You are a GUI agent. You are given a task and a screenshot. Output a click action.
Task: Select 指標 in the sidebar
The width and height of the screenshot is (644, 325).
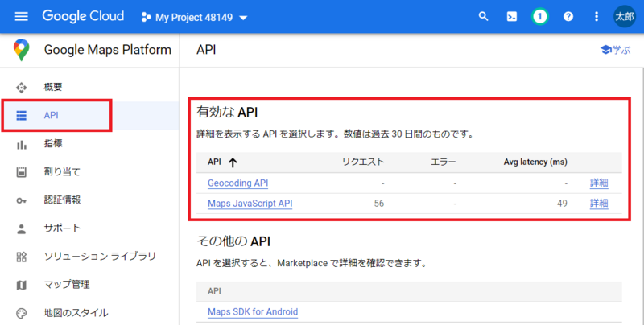[53, 144]
